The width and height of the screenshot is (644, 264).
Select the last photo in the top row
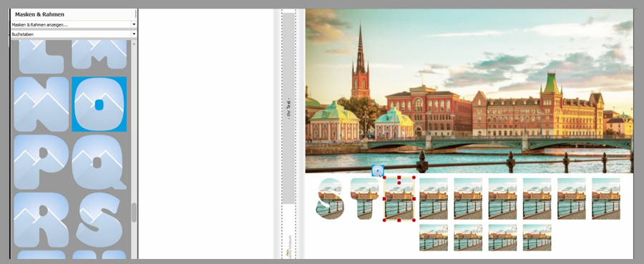(x=606, y=198)
